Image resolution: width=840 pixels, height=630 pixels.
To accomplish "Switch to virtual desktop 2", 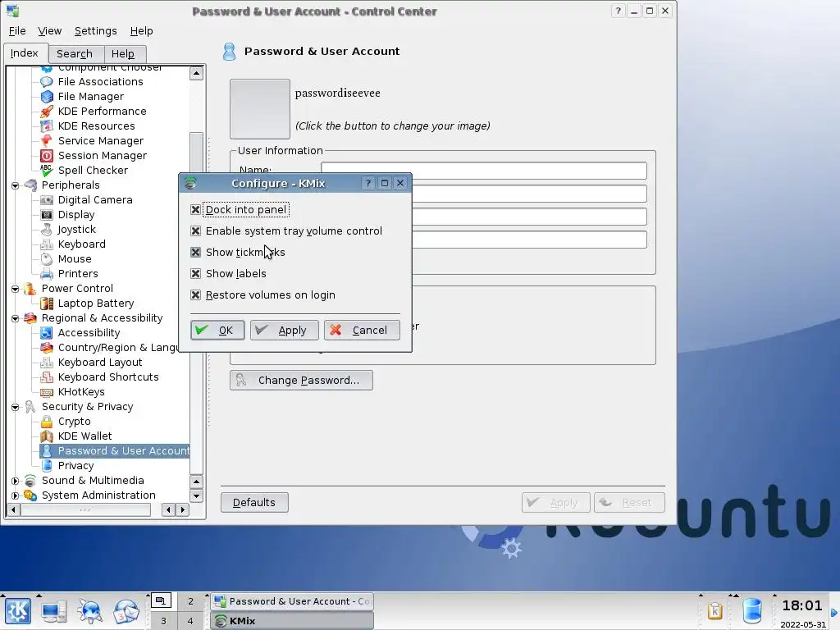I will (190, 601).
